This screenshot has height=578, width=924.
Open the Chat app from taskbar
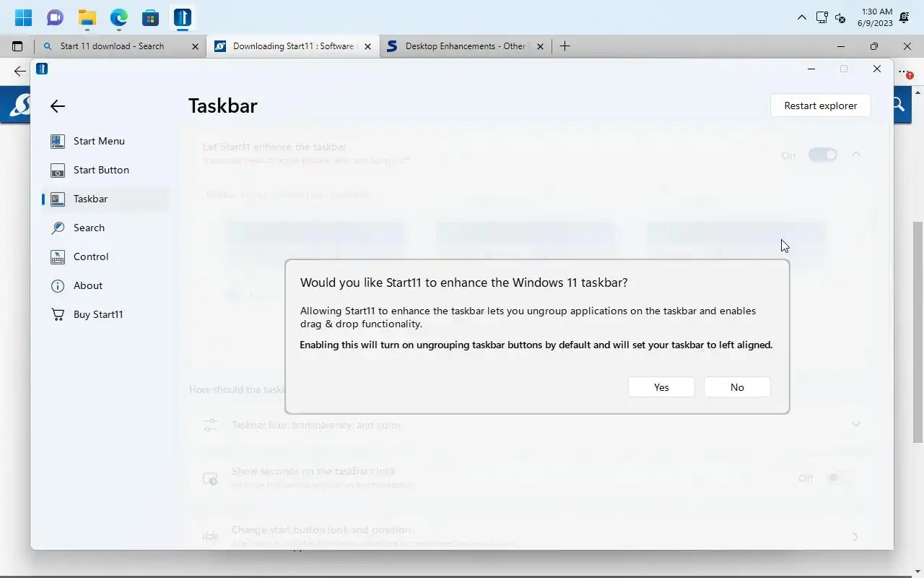(55, 17)
